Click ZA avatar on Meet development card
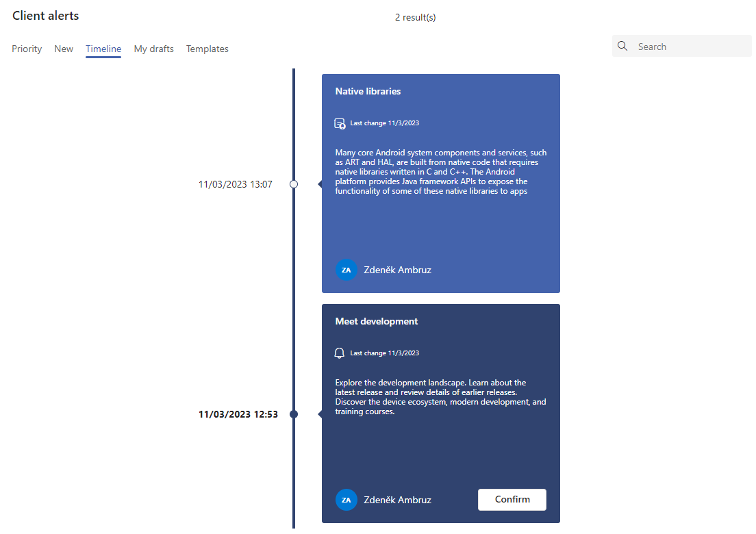Image resolution: width=756 pixels, height=534 pixels. [346, 500]
